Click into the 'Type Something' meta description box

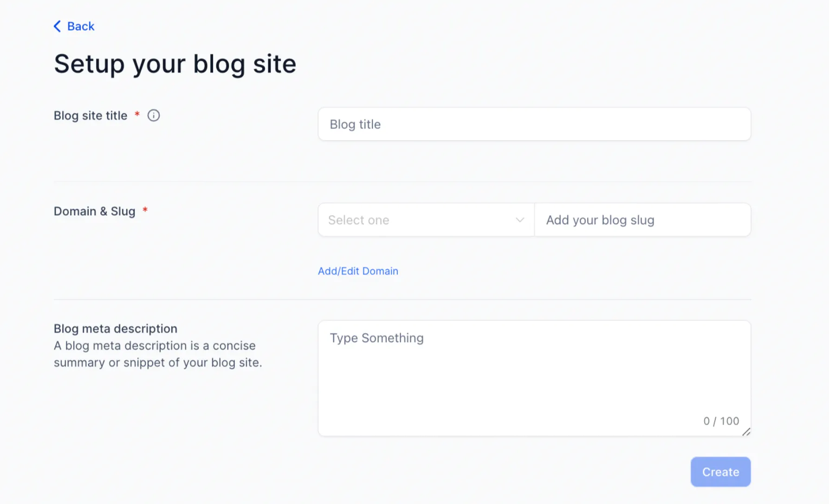tap(534, 378)
